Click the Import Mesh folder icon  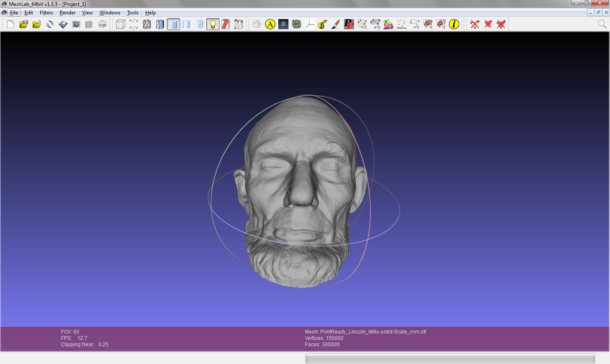coord(37,24)
